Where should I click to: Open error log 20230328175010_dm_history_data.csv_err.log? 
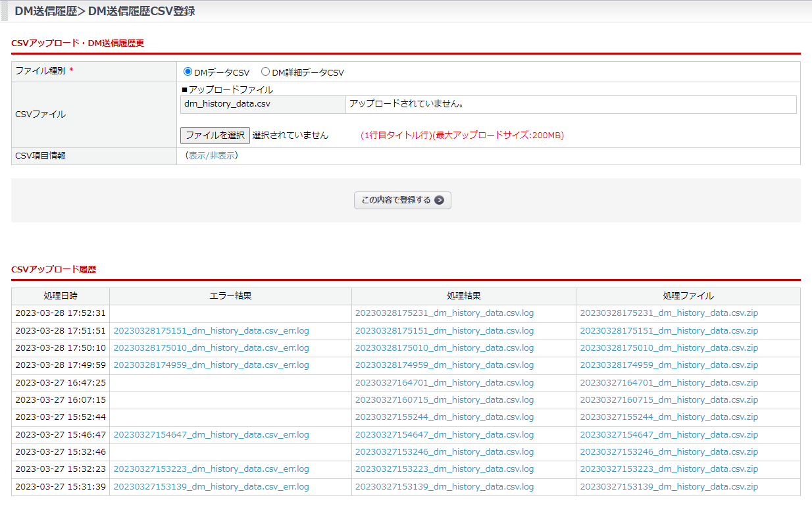coord(211,348)
